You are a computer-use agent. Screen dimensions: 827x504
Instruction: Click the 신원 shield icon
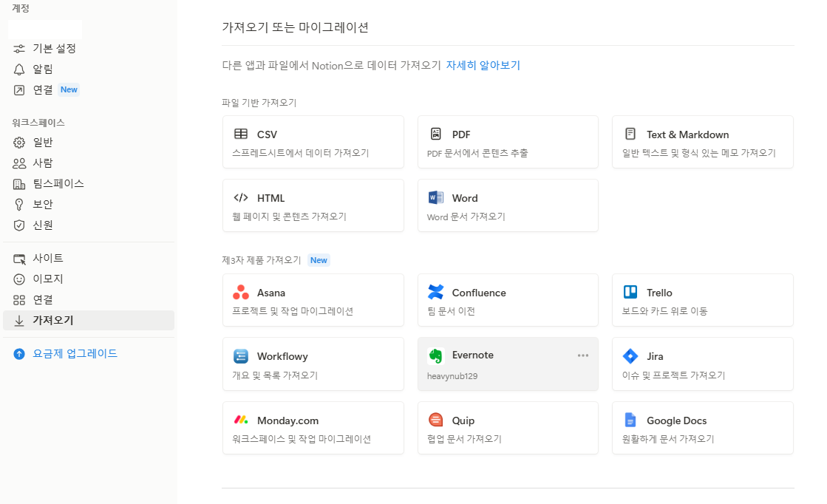click(19, 225)
